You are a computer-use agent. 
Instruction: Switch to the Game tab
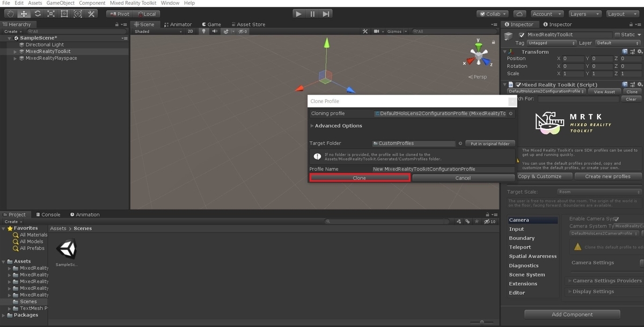click(210, 24)
